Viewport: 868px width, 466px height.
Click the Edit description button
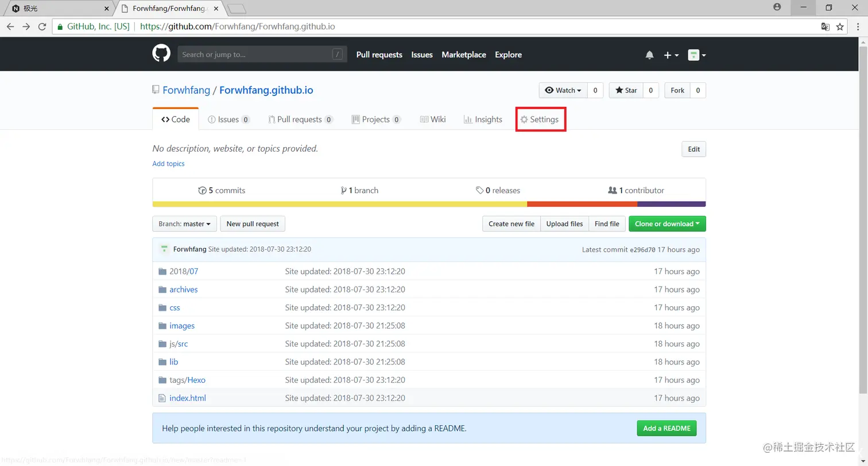(x=694, y=149)
